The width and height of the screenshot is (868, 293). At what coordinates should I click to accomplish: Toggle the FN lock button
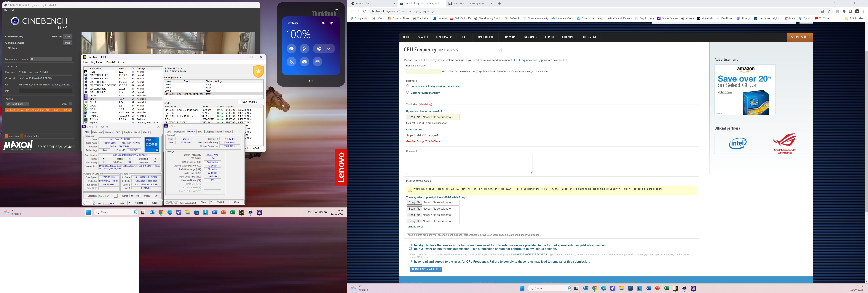click(x=317, y=62)
